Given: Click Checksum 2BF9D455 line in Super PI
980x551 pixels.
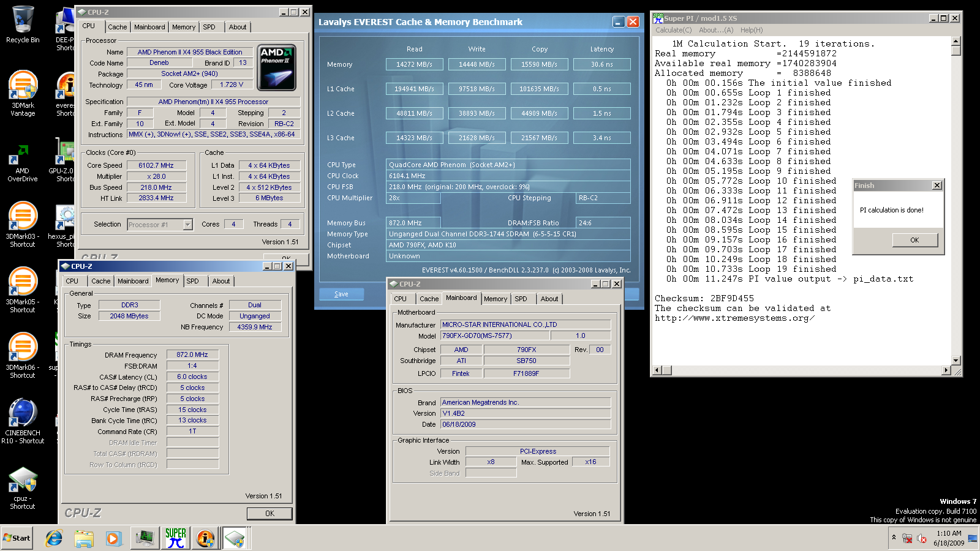Looking at the screenshot, I should pos(704,298).
